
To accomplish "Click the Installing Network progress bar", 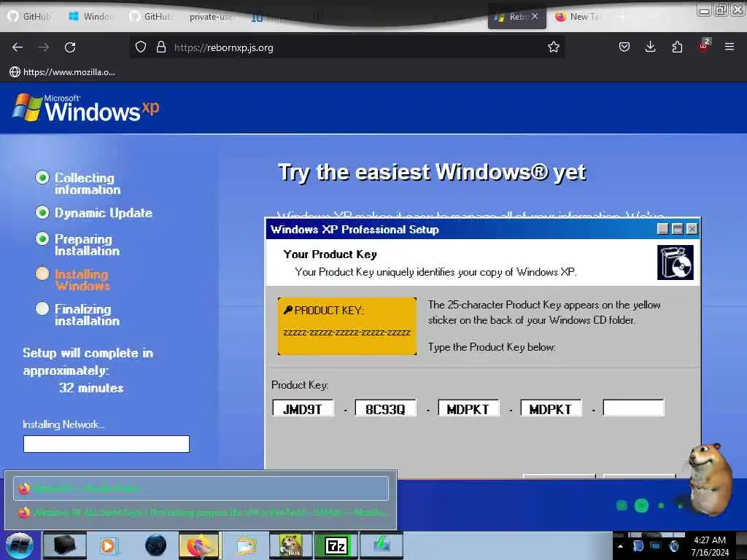I will pyautogui.click(x=107, y=444).
